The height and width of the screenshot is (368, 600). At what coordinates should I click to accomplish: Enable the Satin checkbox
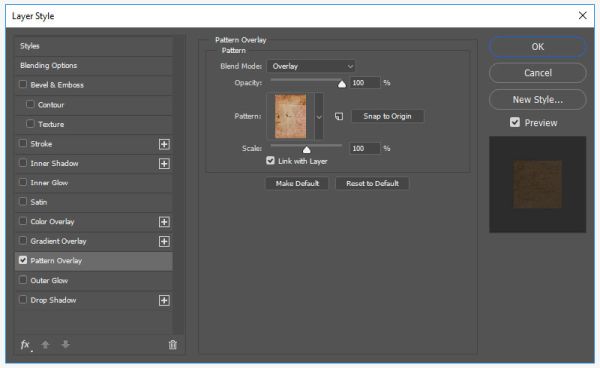point(23,202)
